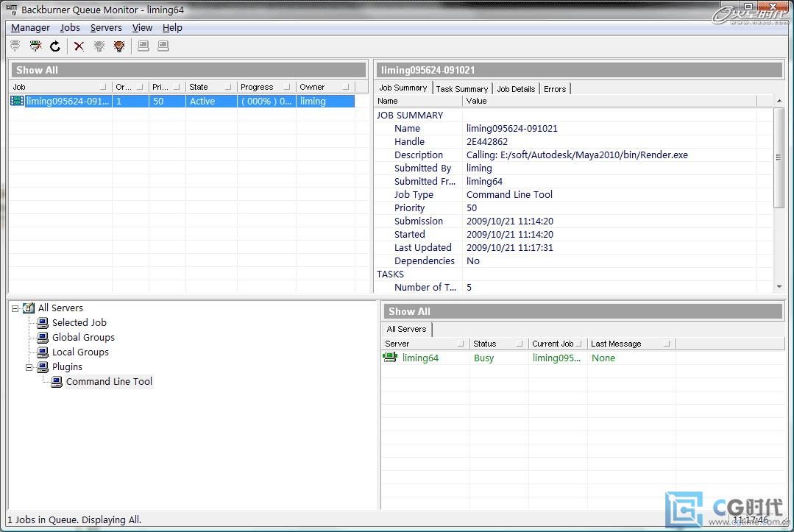The height and width of the screenshot is (532, 794).
Task: Open the Jobs menu
Action: [x=70, y=27]
